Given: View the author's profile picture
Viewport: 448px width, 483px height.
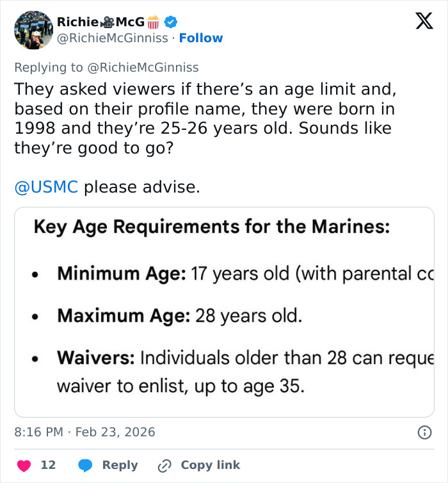Looking at the screenshot, I should [33, 30].
